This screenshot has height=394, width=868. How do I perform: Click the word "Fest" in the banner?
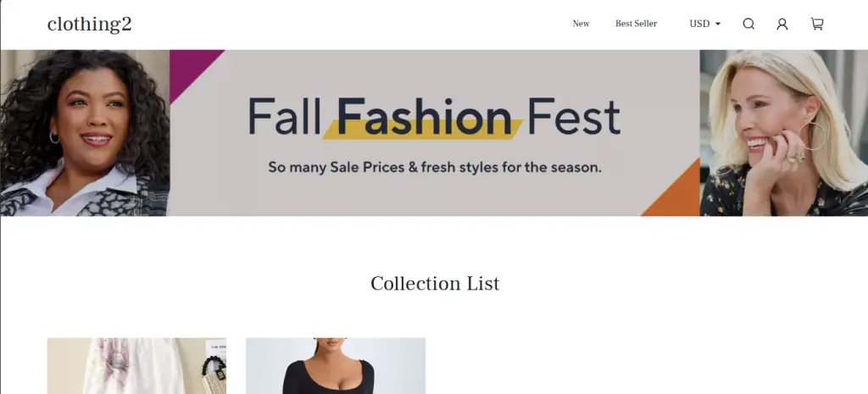[x=574, y=117]
